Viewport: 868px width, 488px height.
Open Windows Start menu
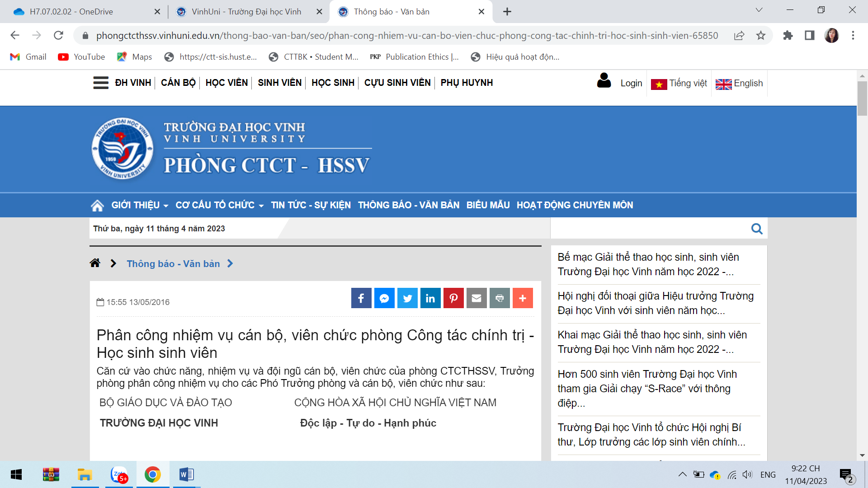pyautogui.click(x=16, y=474)
